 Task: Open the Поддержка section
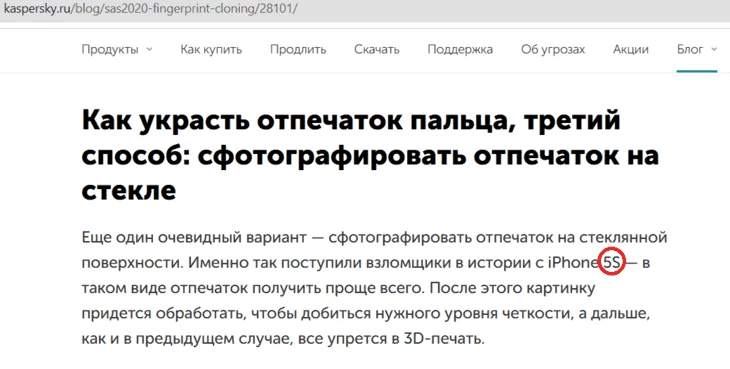coord(460,50)
